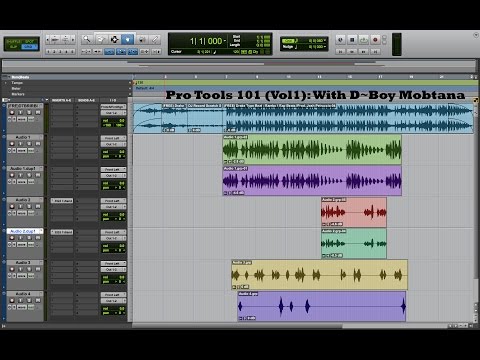Click the Go to End button
Image resolution: width=480 pixels, height=360 pixels.
[x=375, y=51]
